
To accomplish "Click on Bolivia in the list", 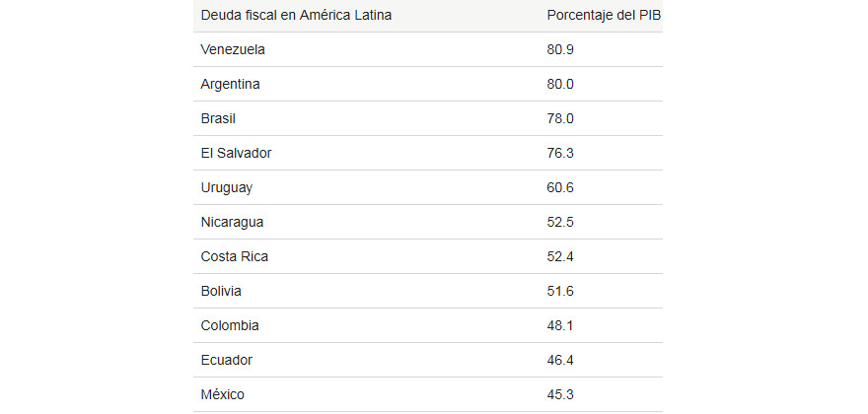I will [221, 291].
